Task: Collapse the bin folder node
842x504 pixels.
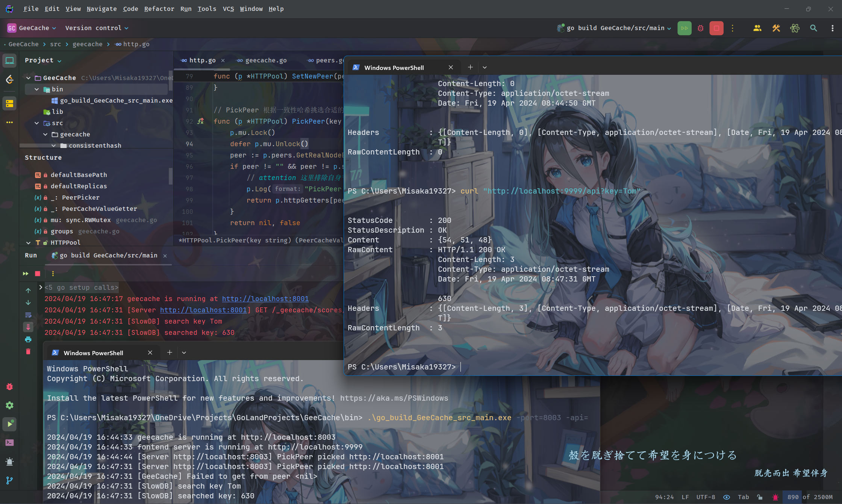Action: click(x=36, y=89)
